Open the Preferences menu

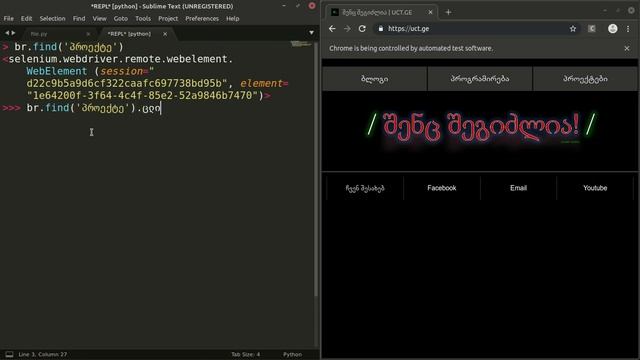tap(202, 19)
